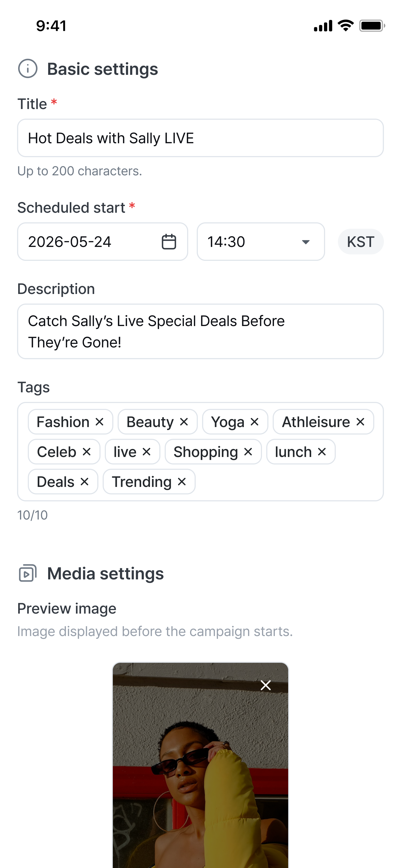Open the 2026-05-24 date field
Screen dimensions: 401x868
[x=102, y=242]
